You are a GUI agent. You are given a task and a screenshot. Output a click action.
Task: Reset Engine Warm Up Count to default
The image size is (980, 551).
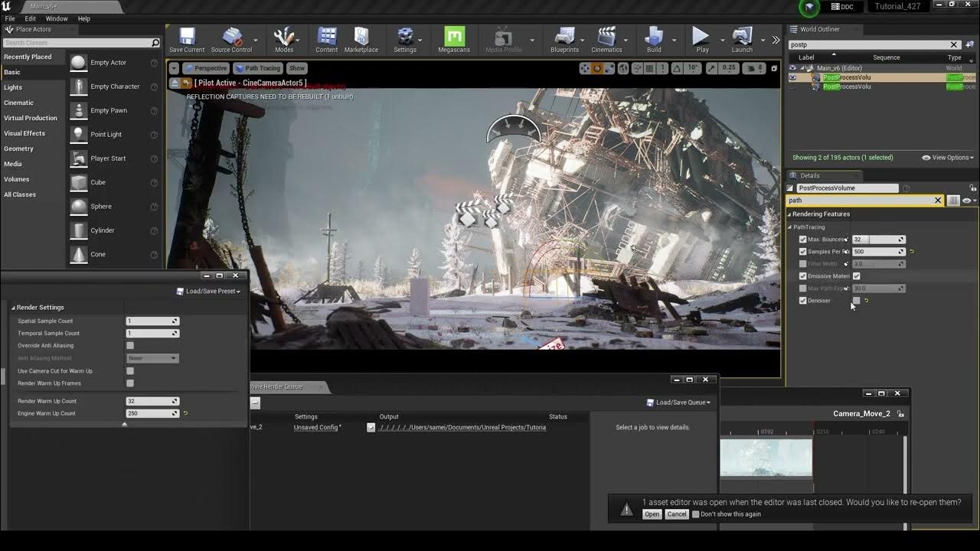(x=185, y=413)
